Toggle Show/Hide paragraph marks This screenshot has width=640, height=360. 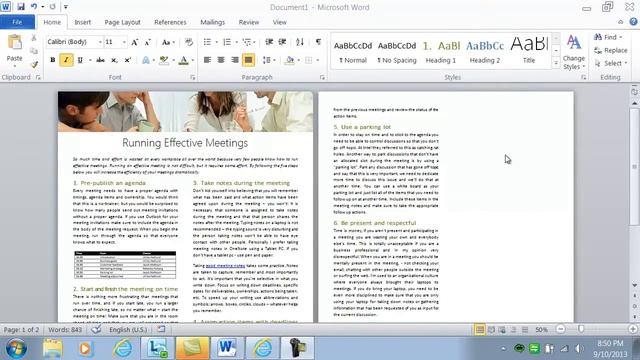pos(318,42)
